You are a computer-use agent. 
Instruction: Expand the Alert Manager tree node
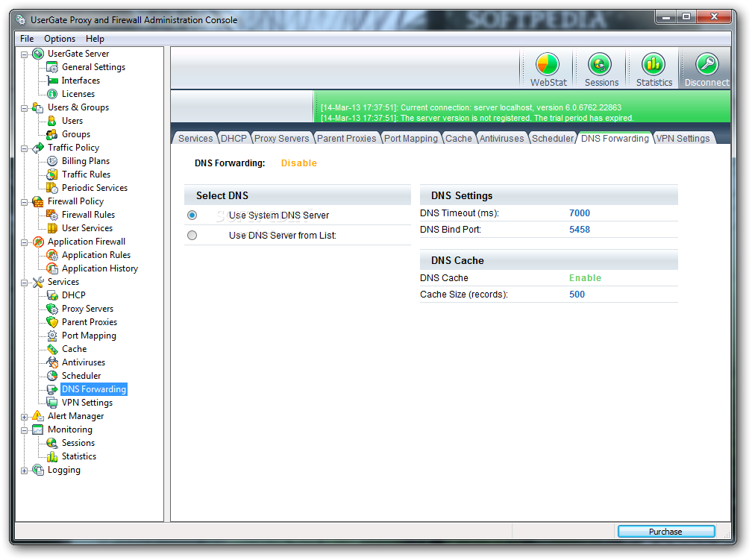[x=24, y=417]
